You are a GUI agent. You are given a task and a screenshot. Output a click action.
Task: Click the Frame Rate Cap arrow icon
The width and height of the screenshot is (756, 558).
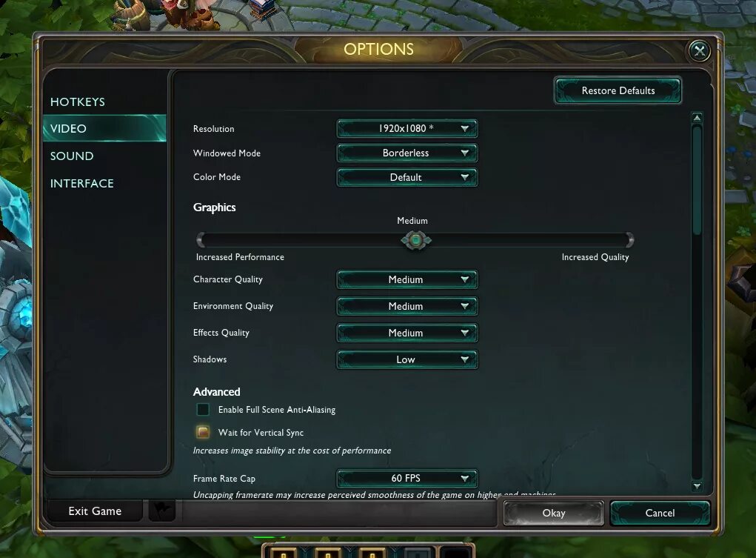coord(464,479)
